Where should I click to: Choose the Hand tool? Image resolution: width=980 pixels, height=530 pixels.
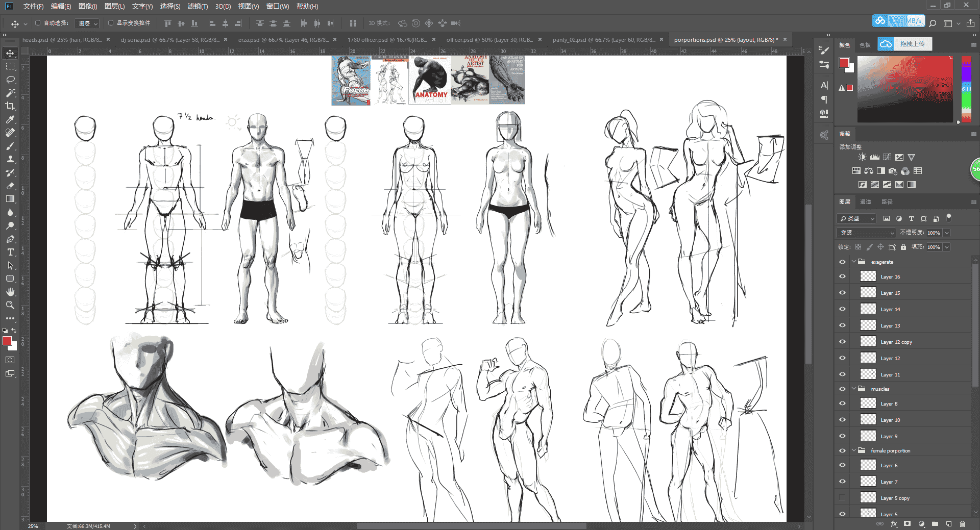point(10,292)
